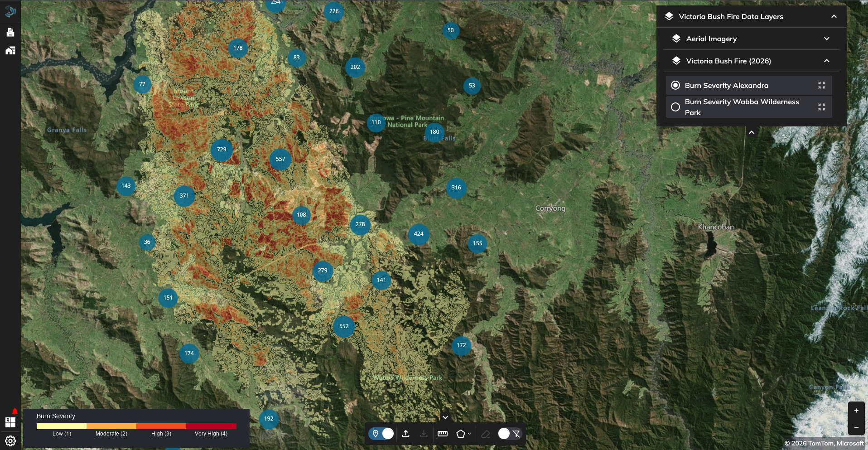The height and width of the screenshot is (450, 868).
Task: Open the settings gear in the sidebar
Action: 10,440
